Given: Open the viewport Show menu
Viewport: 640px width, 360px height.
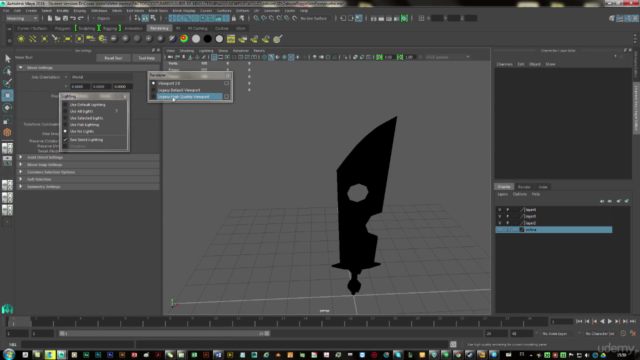Looking at the screenshot, I should [223, 51].
